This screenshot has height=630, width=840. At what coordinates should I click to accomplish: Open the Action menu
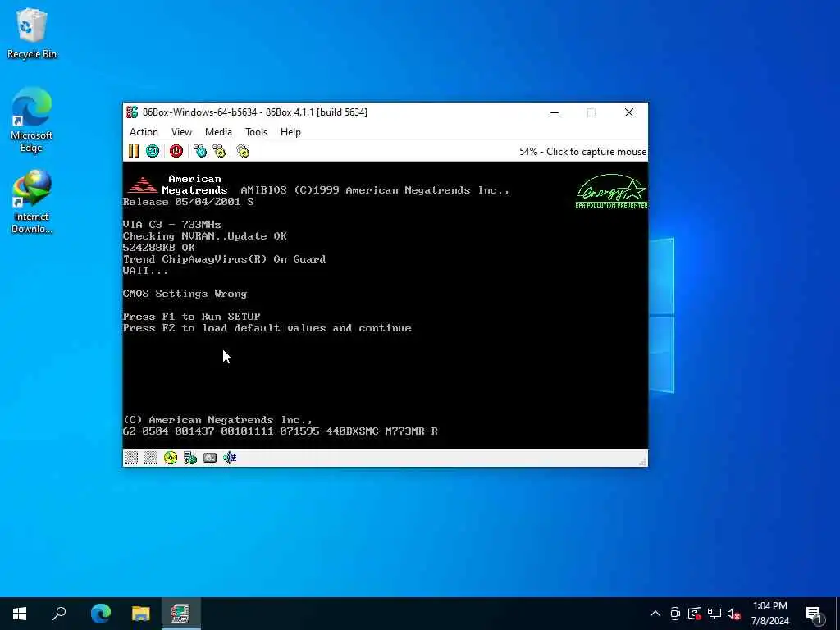click(144, 132)
